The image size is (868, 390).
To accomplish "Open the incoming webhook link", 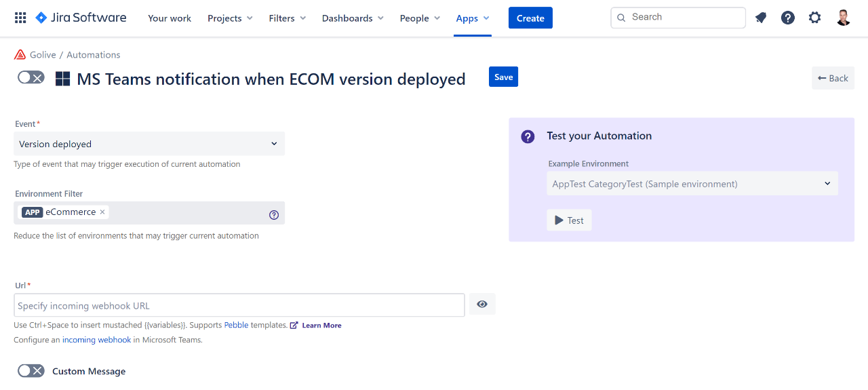I will pyautogui.click(x=96, y=340).
